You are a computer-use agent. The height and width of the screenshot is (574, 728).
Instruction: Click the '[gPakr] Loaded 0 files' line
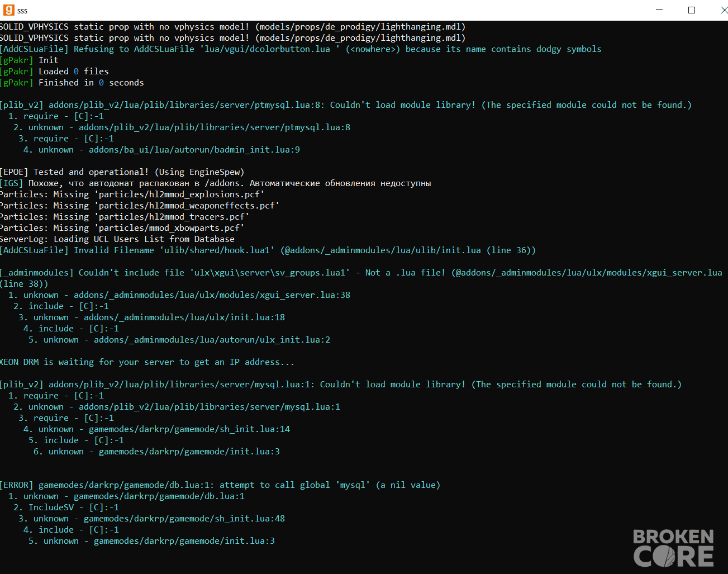click(54, 72)
